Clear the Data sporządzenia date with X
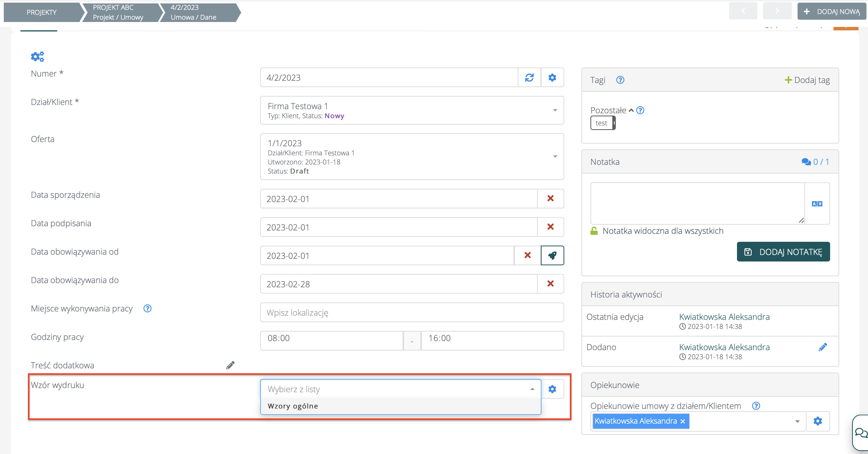This screenshot has height=454, width=868. pos(550,199)
